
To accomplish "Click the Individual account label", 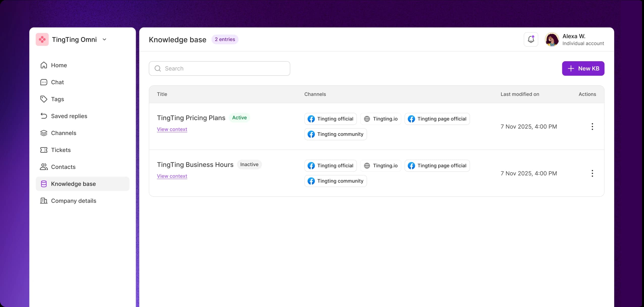I will [x=583, y=43].
